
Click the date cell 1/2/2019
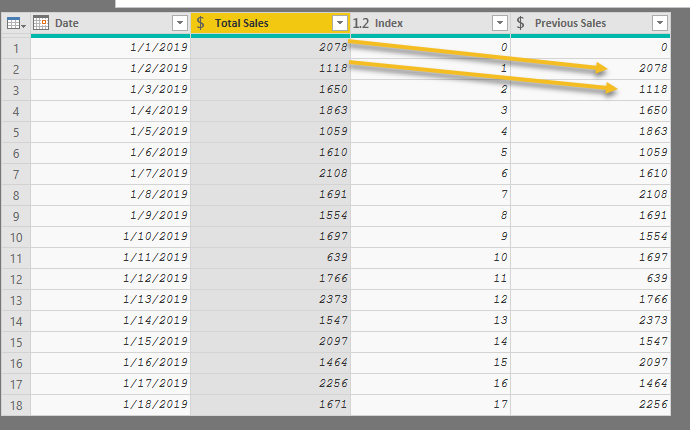(x=110, y=69)
